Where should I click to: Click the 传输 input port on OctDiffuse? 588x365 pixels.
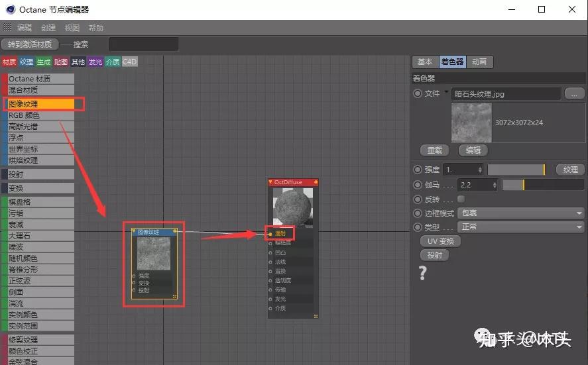point(270,289)
